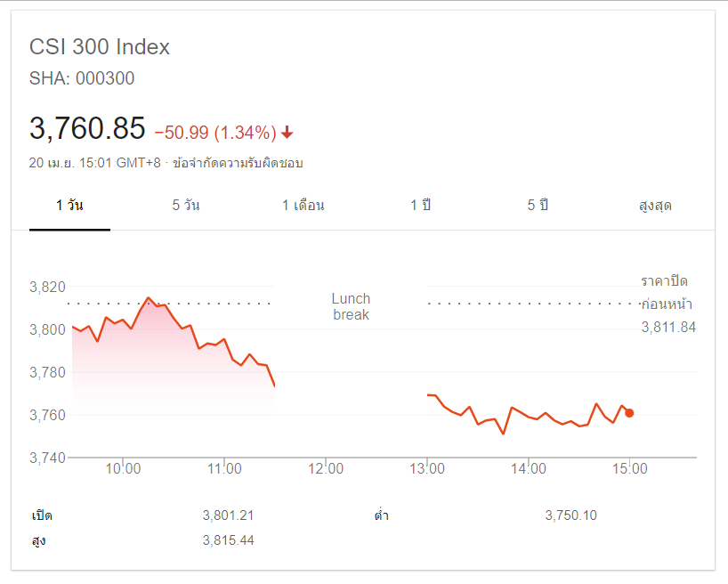The width and height of the screenshot is (728, 584).
Task: Click the SHA: 000300 ticker text
Action: [x=82, y=78]
